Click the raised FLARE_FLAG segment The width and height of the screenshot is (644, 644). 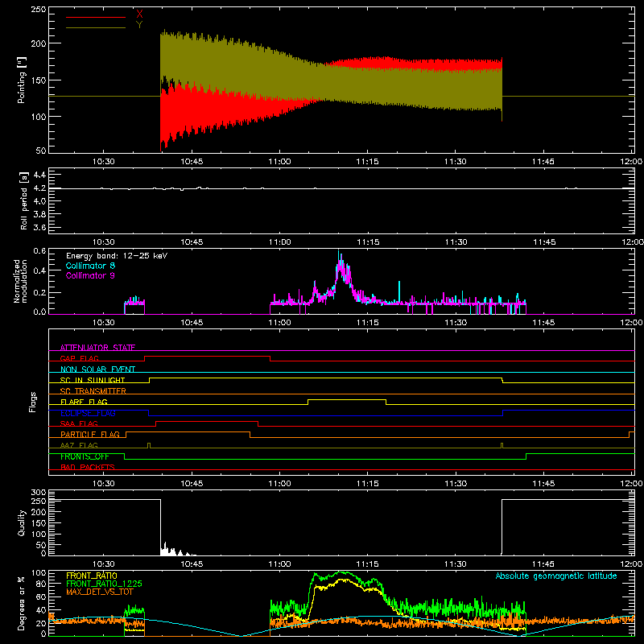347,399
